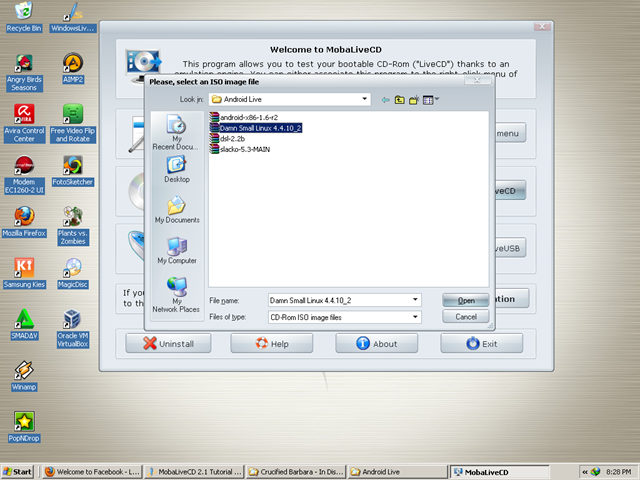
Task: Open the View menu button
Action: tap(431, 100)
